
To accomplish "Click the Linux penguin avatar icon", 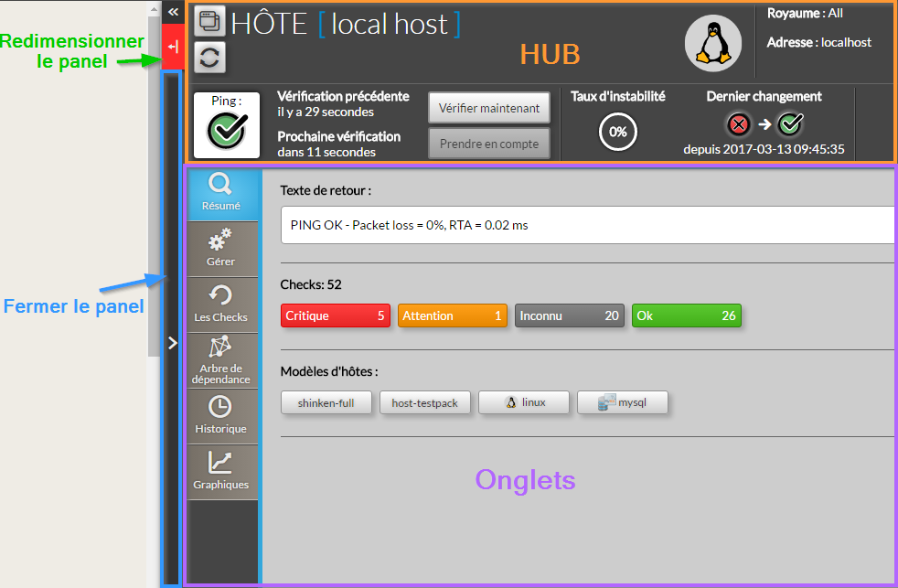I will point(713,43).
